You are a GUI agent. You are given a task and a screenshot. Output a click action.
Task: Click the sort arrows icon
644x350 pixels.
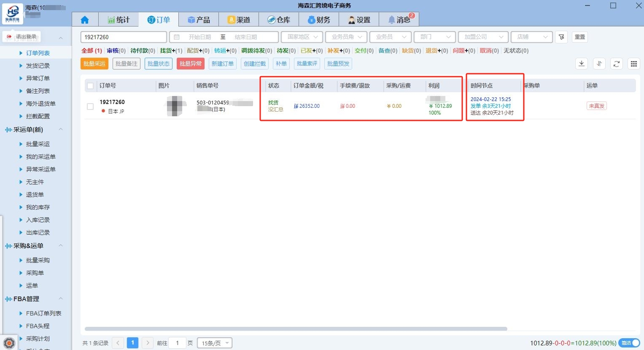[x=599, y=64]
